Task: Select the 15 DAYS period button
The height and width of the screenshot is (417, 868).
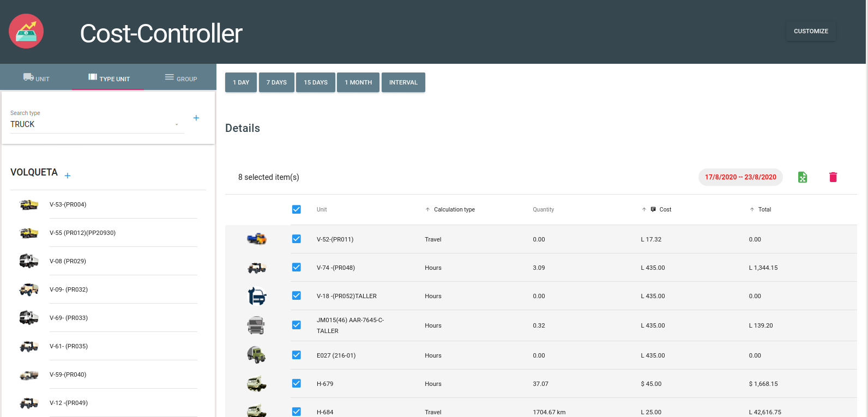Action: coord(316,82)
